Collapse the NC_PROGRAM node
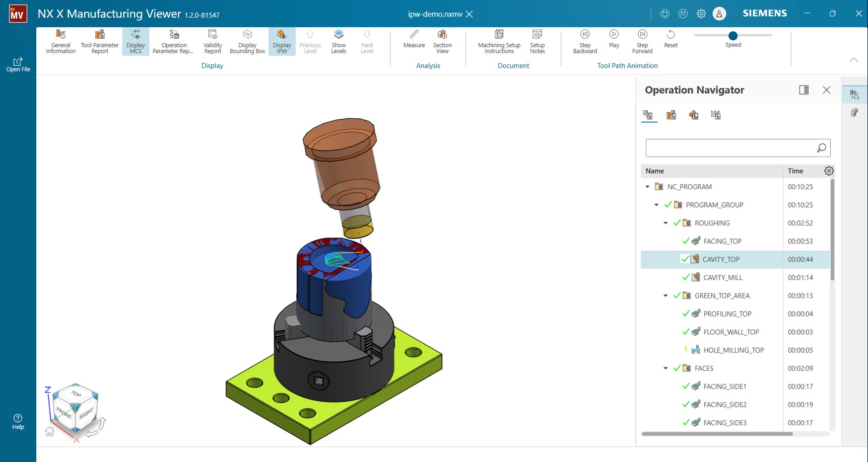Screen dimensions: 868x462 (648, 187)
